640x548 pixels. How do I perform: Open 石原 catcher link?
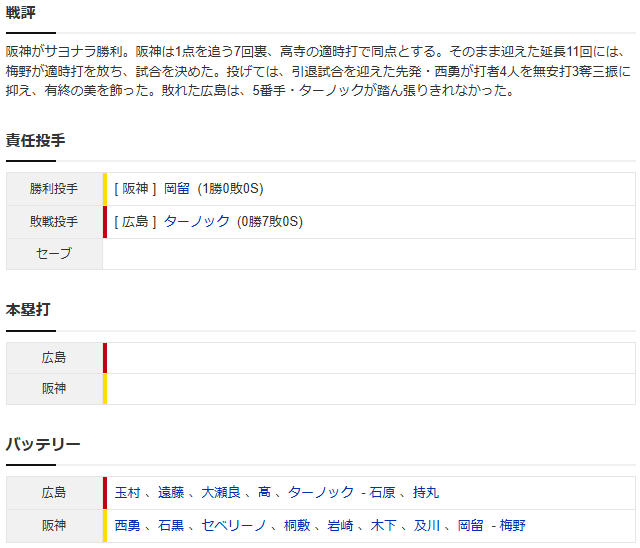pyautogui.click(x=382, y=493)
